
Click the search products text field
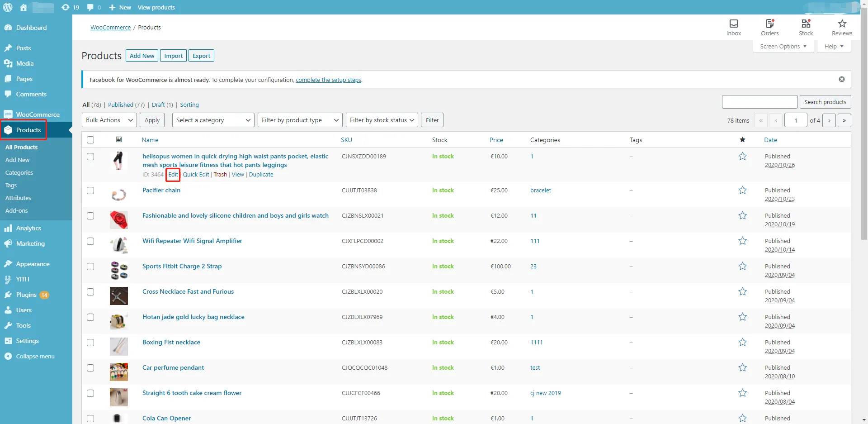click(759, 102)
